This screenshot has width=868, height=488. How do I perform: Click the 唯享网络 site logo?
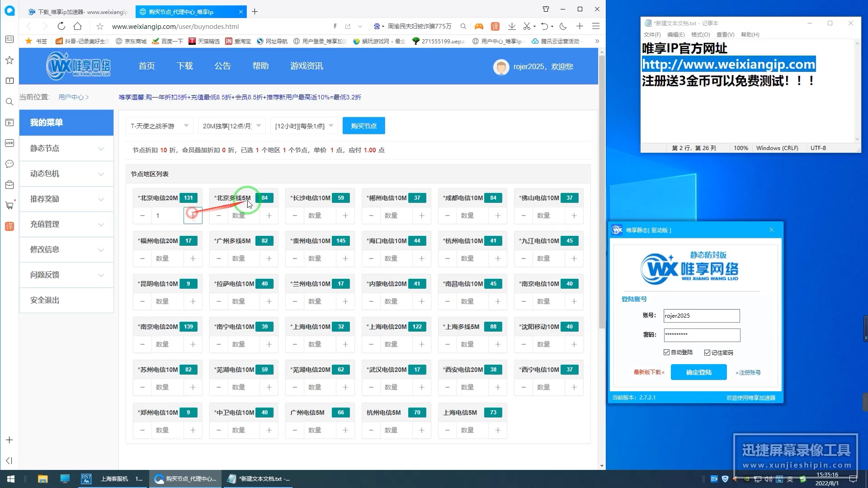[x=79, y=66]
